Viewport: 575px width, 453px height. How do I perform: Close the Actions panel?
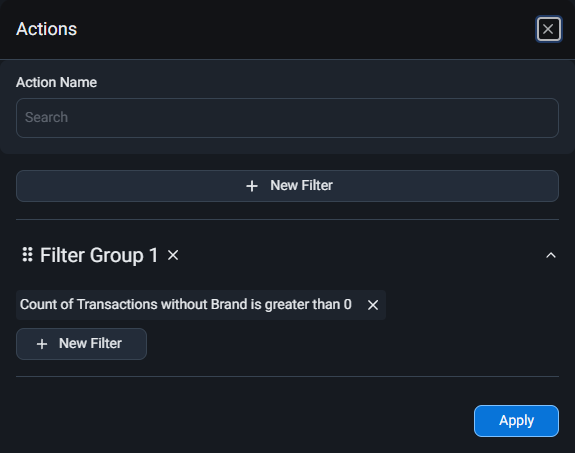(x=548, y=29)
